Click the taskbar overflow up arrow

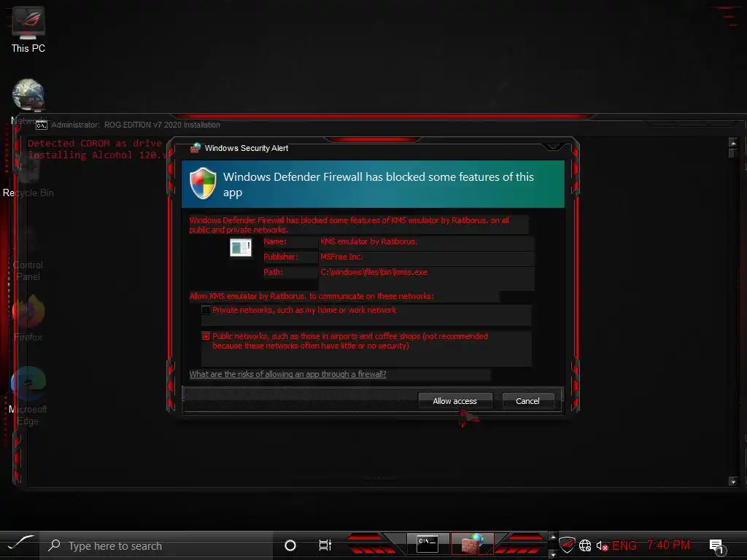553,537
